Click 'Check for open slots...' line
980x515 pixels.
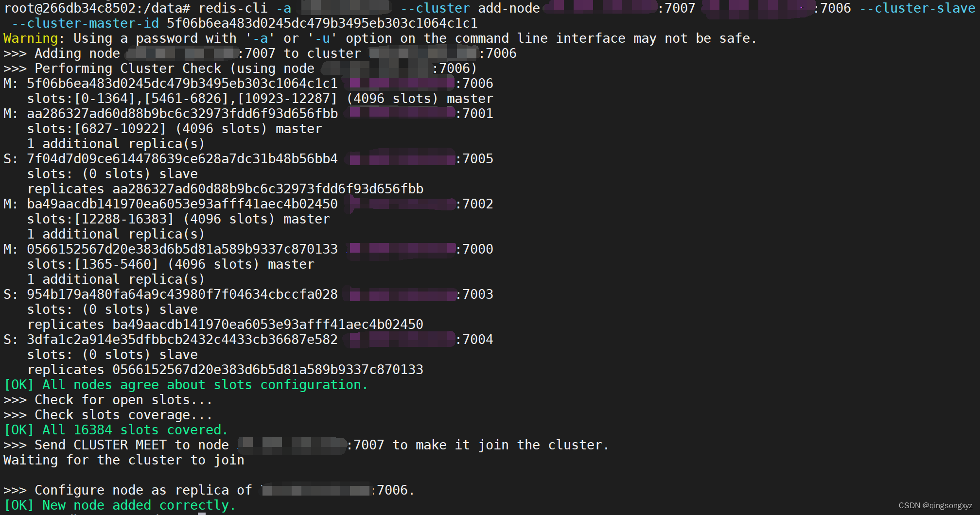click(108, 400)
